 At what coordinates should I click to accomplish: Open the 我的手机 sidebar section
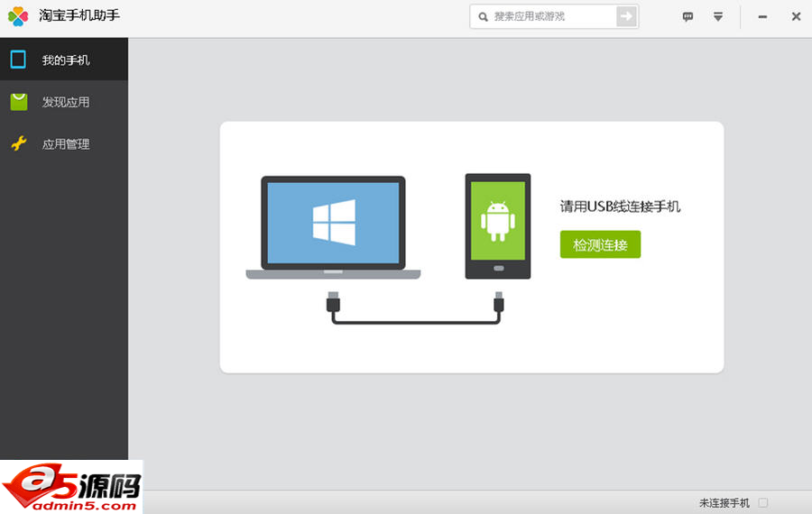point(64,59)
